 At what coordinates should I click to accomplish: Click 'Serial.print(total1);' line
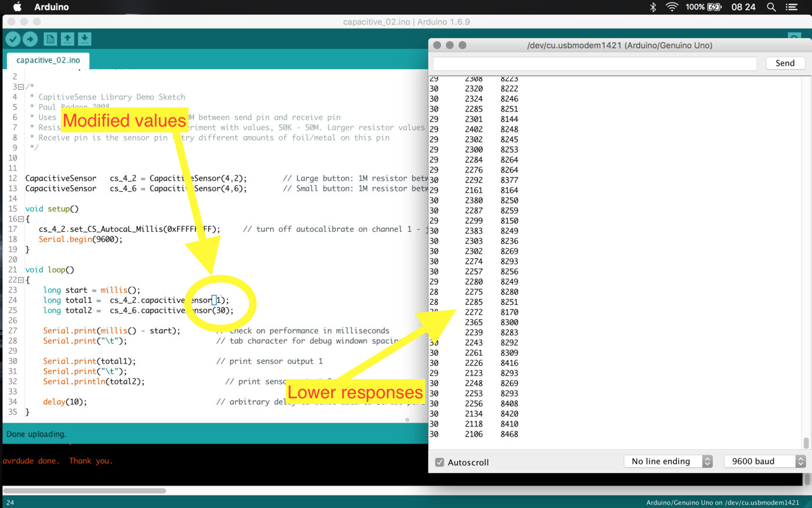89,361
